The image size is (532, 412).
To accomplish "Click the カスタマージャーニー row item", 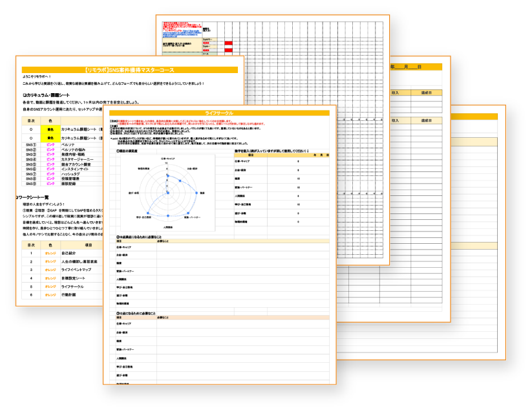I will 77,159.
